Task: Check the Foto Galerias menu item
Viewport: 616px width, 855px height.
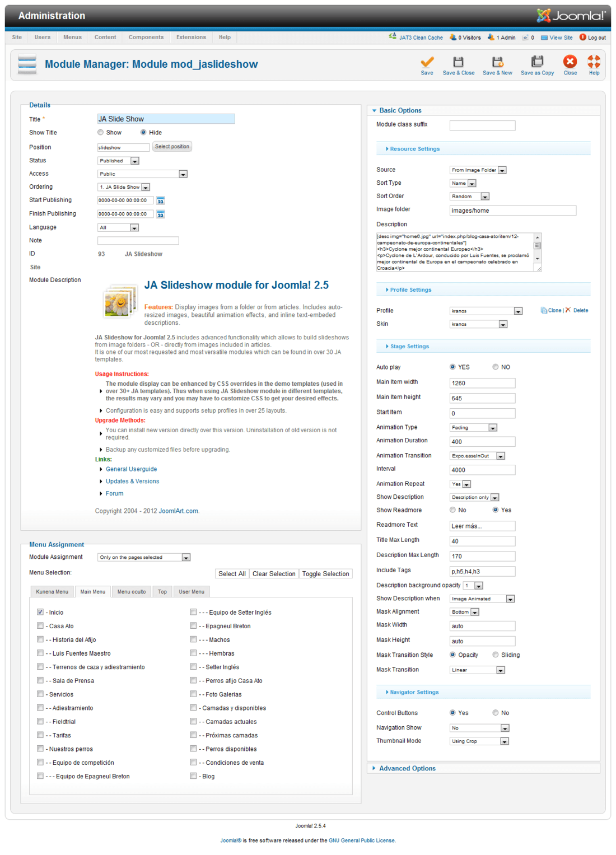Action: tap(193, 694)
